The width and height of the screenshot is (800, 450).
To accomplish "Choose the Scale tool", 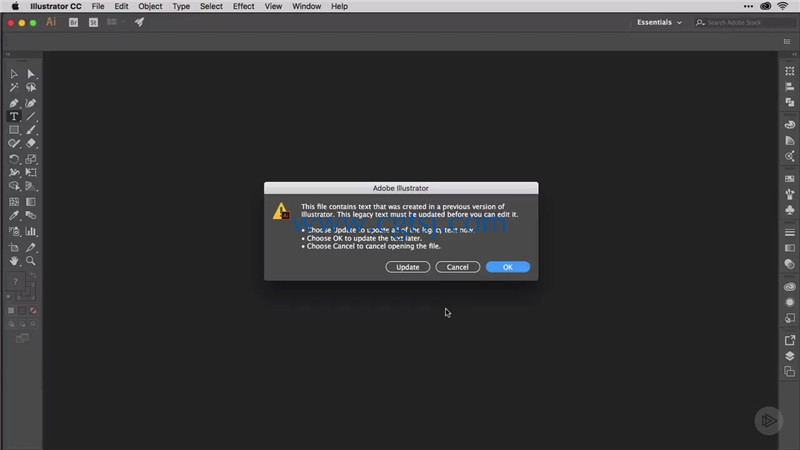I will coord(31,159).
